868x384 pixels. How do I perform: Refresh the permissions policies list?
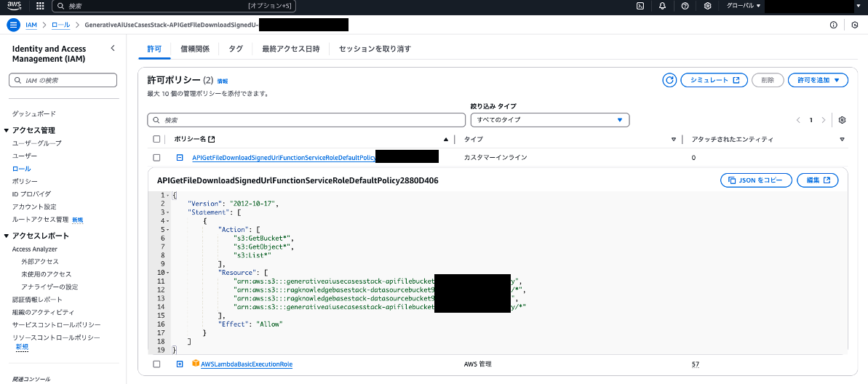(670, 80)
